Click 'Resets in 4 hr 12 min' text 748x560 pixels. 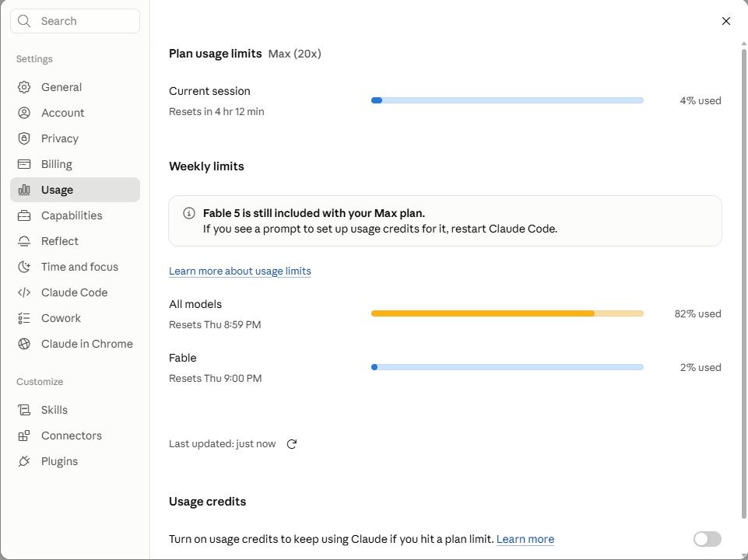point(216,111)
